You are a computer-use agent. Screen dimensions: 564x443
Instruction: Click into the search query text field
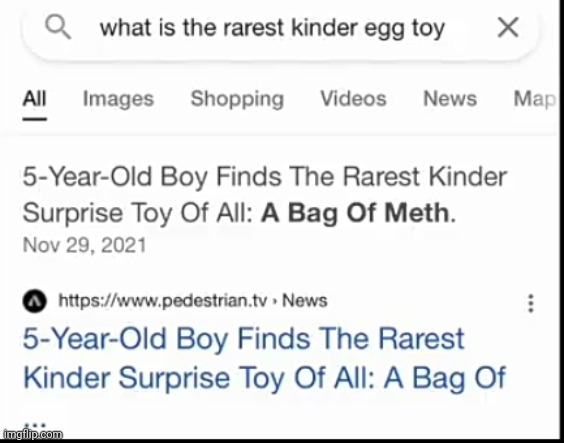pos(272,28)
